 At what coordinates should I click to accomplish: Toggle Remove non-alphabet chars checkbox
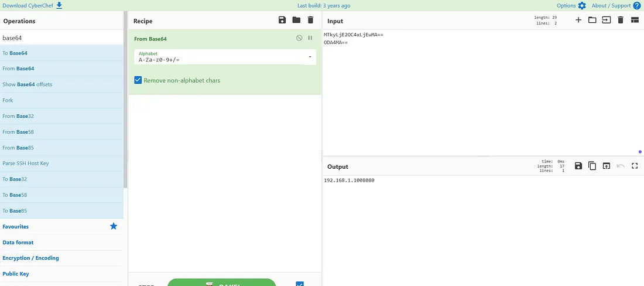[138, 80]
